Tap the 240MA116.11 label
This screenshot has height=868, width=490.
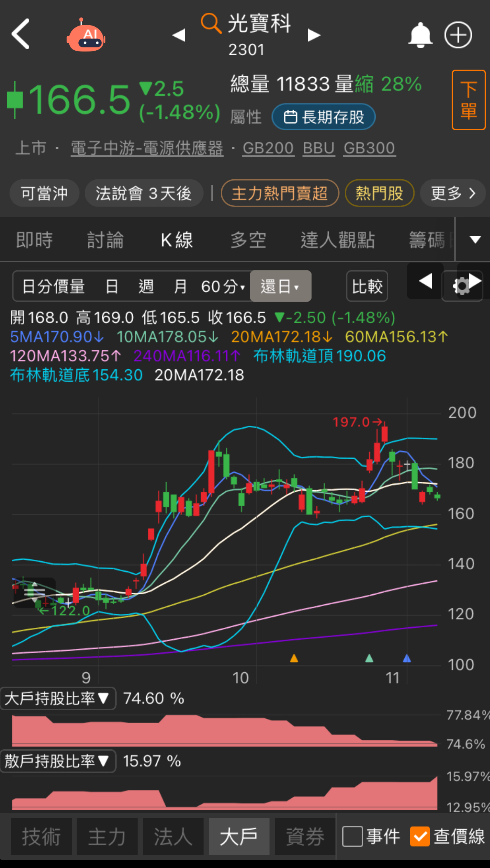(187, 356)
